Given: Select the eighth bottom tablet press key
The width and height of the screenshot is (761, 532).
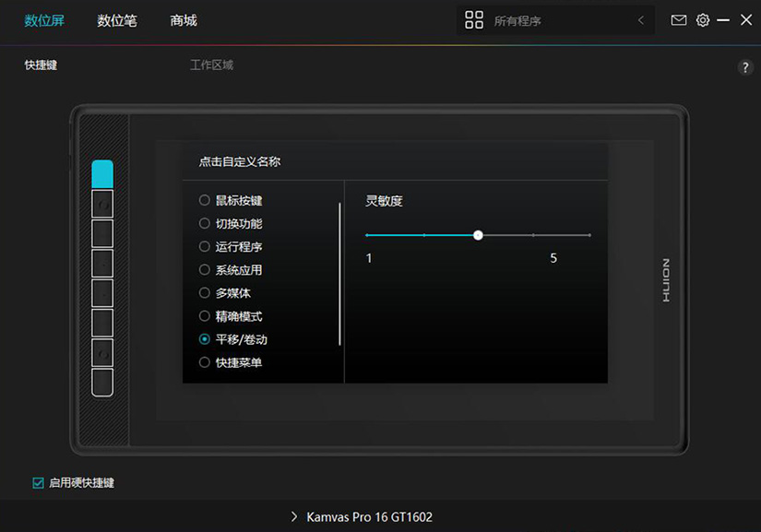Looking at the screenshot, I should click(x=102, y=382).
